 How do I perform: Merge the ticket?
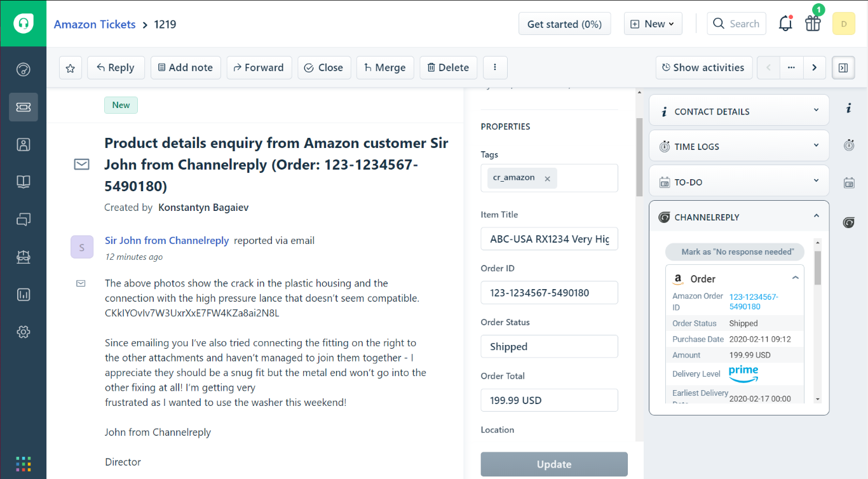pos(385,67)
